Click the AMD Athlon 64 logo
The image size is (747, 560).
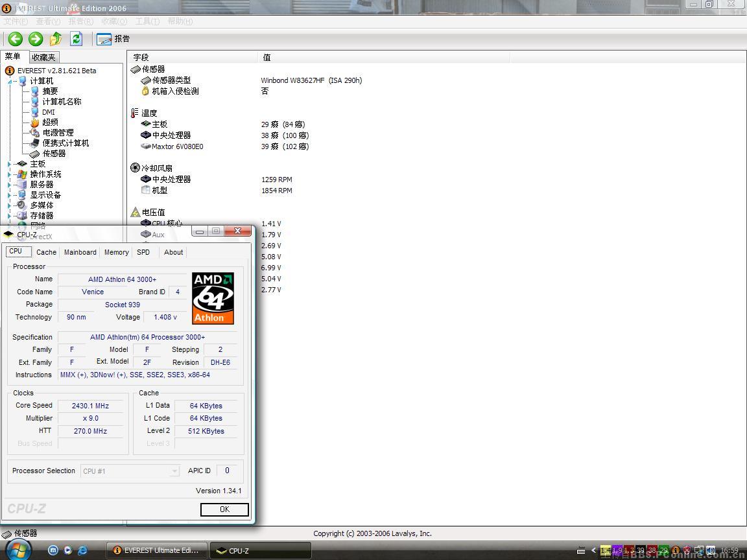click(213, 298)
